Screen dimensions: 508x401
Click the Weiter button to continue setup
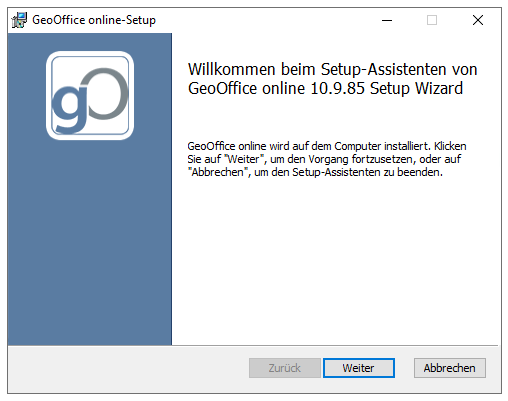tap(358, 368)
